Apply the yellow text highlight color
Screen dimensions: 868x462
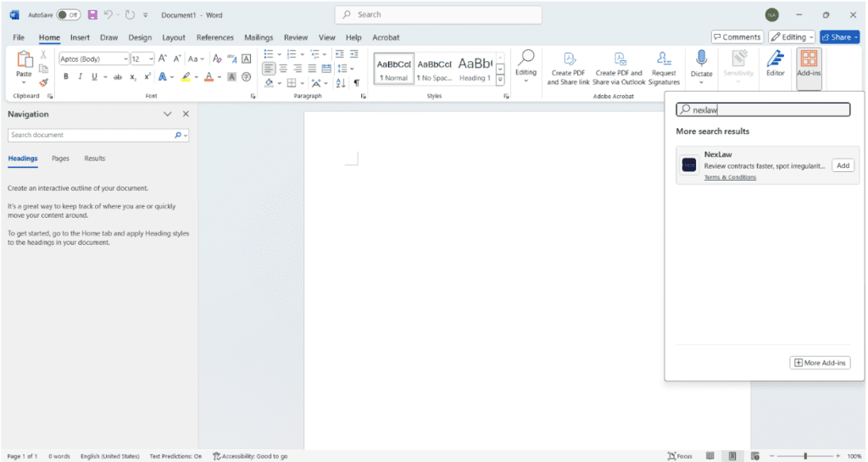pyautogui.click(x=186, y=77)
